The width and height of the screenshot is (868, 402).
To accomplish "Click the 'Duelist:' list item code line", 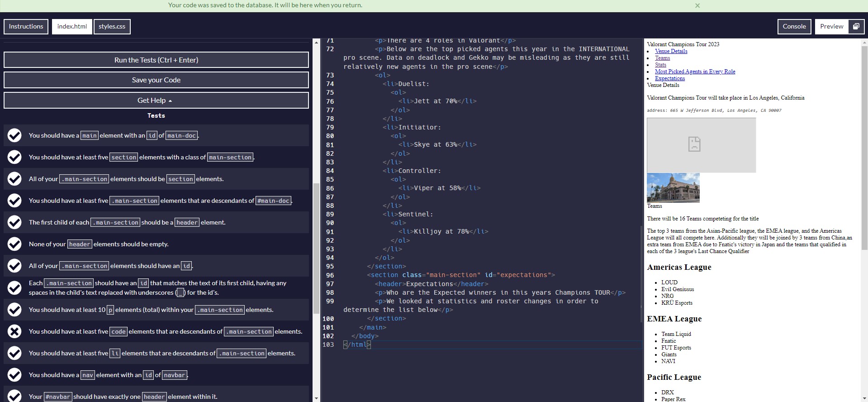I will pos(406,84).
